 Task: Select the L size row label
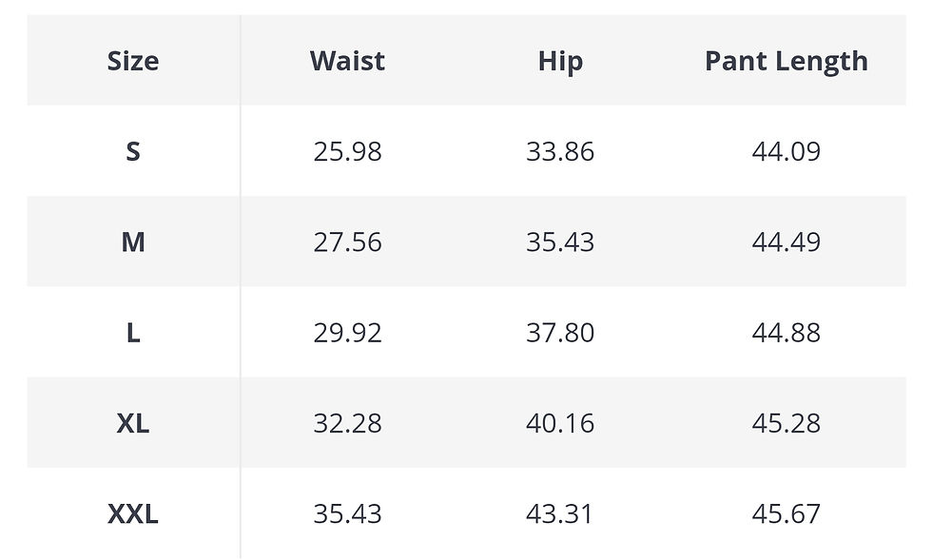coord(133,333)
